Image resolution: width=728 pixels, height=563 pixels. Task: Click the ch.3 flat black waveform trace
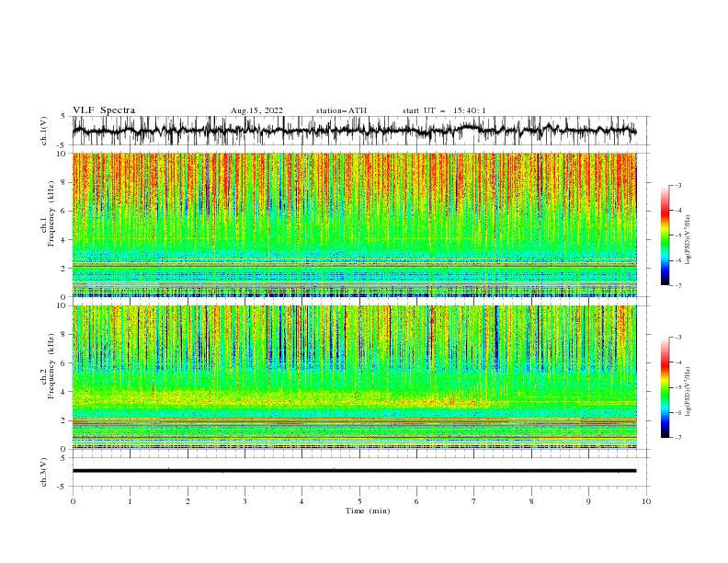coord(354,471)
